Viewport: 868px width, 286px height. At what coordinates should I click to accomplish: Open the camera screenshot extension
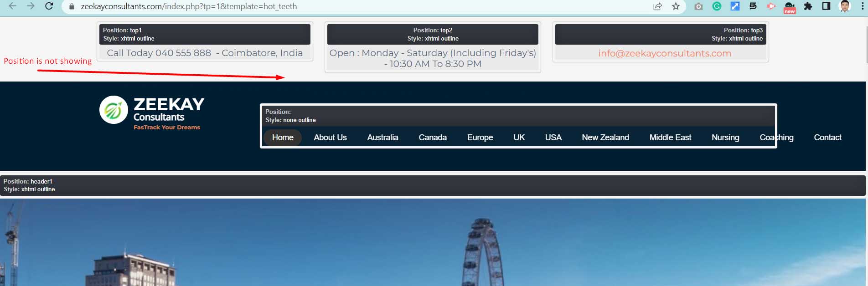click(x=698, y=6)
